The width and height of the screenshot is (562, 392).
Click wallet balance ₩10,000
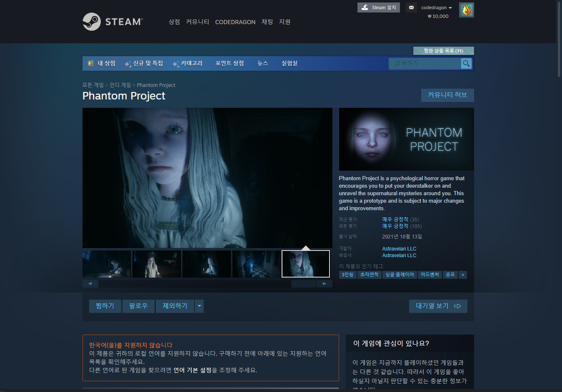coord(438,16)
